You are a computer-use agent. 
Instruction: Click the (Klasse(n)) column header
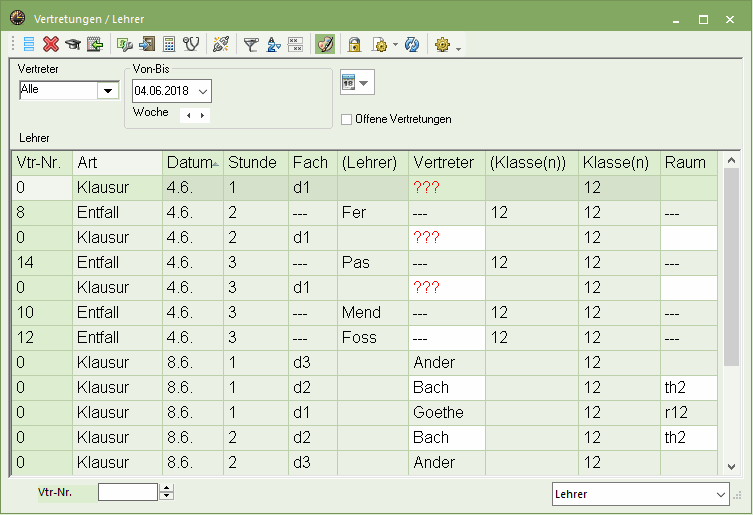[532, 162]
